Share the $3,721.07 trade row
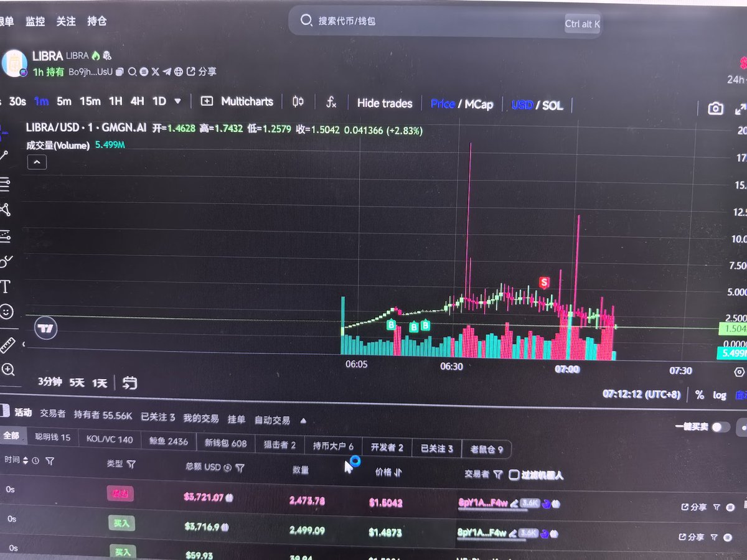The height and width of the screenshot is (560, 747). (694, 507)
